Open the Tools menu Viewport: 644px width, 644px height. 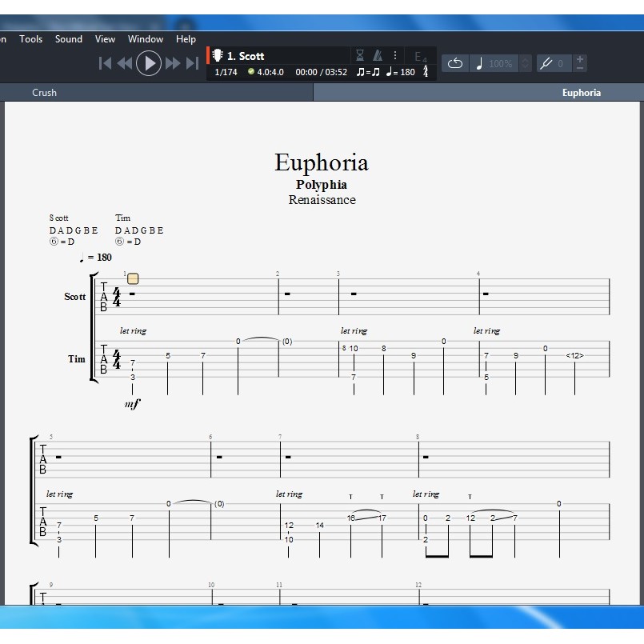click(x=31, y=38)
